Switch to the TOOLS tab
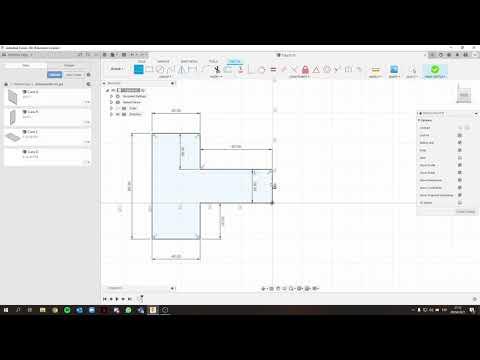This screenshot has height=360, width=480. (213, 61)
